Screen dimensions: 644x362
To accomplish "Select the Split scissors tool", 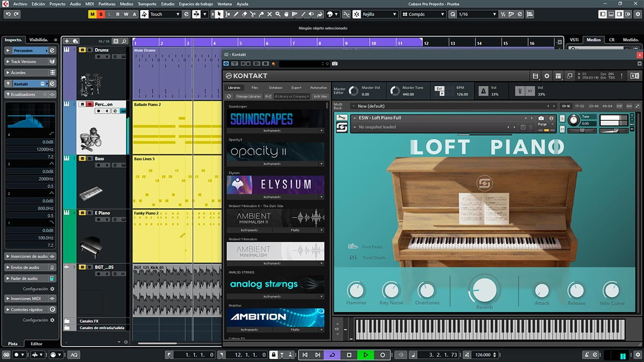I will click(253, 14).
